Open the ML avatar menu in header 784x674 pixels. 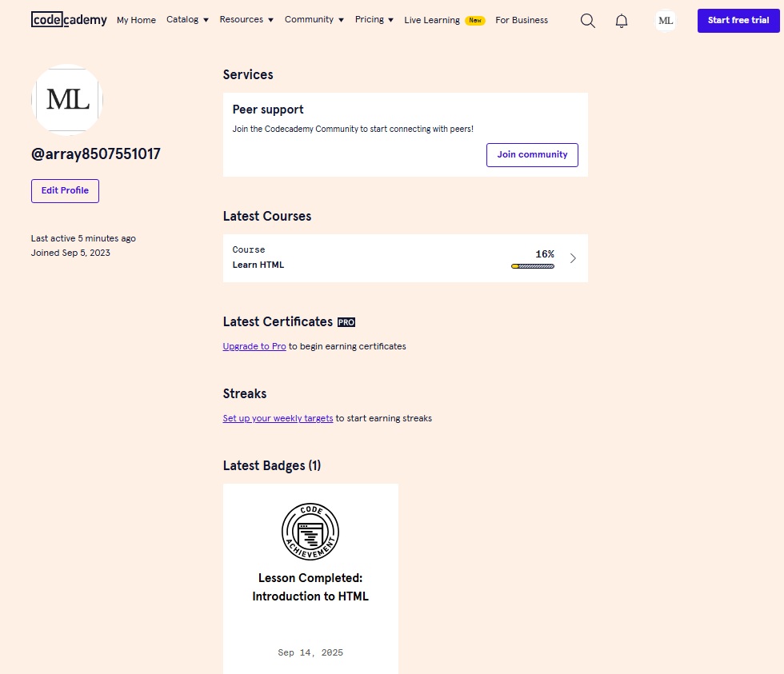(666, 21)
